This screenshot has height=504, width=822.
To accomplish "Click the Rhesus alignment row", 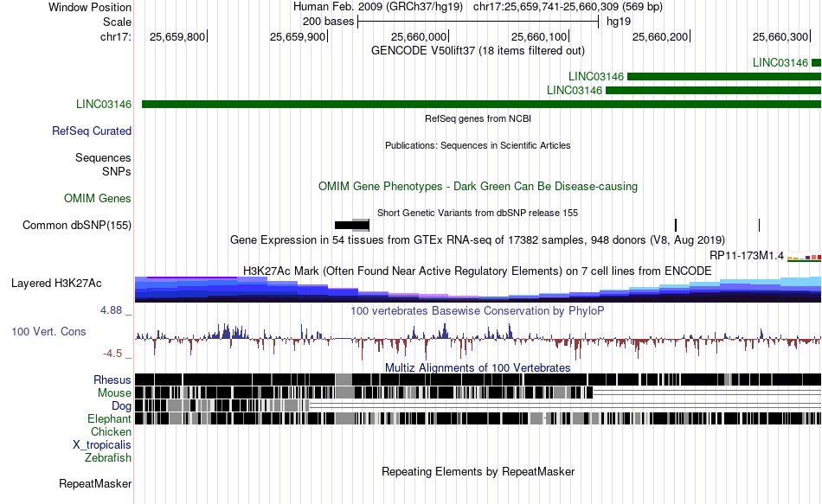I will pyautogui.click(x=478, y=380).
